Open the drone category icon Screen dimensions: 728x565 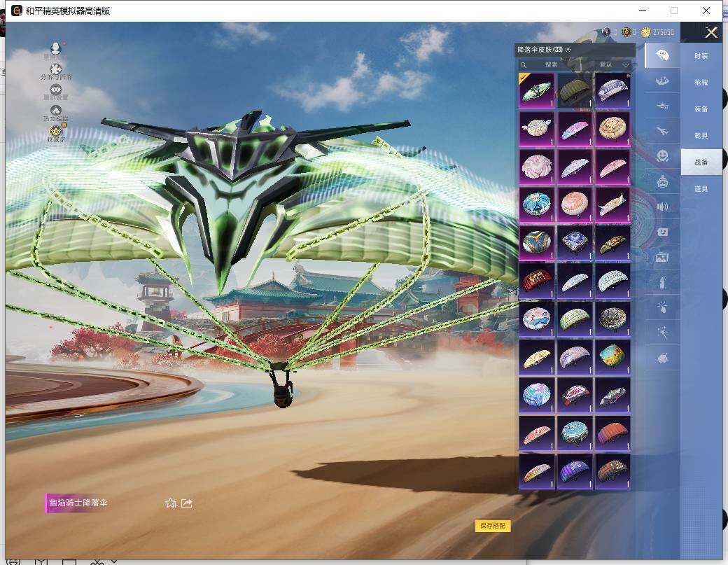(x=662, y=106)
